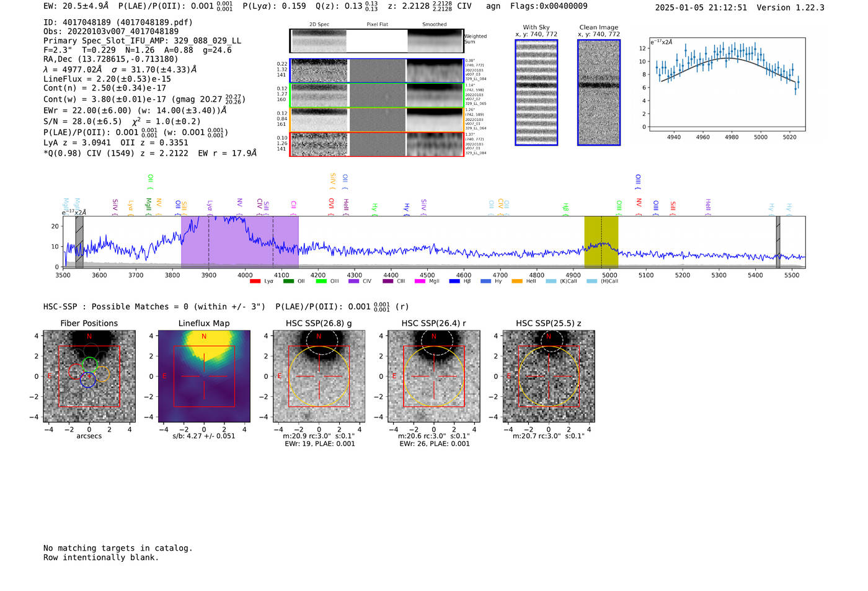Click the blue Hβ legend swatch
This screenshot has width=868, height=591.
click(x=454, y=282)
